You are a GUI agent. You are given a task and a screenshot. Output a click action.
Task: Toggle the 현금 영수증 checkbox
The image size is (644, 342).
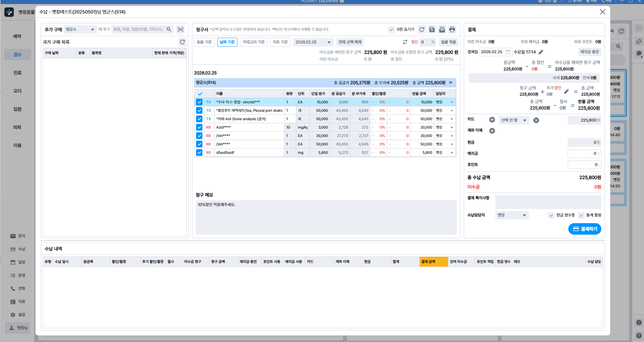(551, 215)
